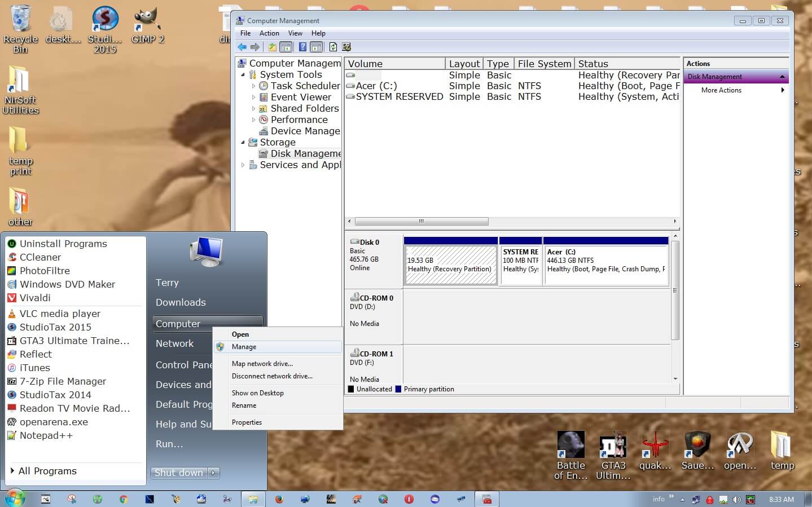
Task: Collapse the Disk Management actions header
Action: tap(782, 77)
